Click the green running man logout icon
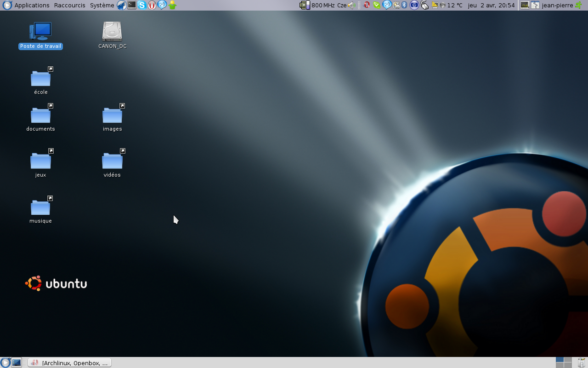Screen dimensions: 588x368 (578, 5)
